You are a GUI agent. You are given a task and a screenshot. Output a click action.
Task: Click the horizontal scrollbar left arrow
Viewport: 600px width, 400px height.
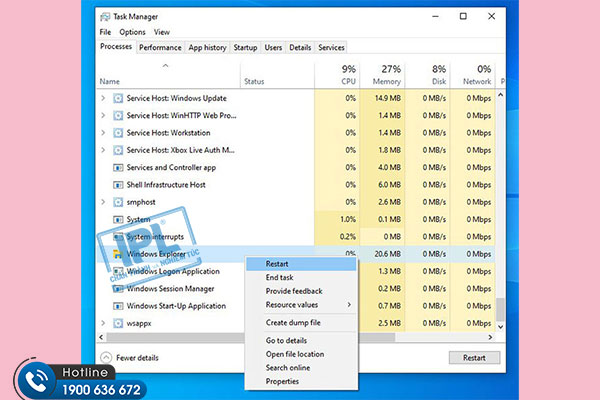(101, 337)
